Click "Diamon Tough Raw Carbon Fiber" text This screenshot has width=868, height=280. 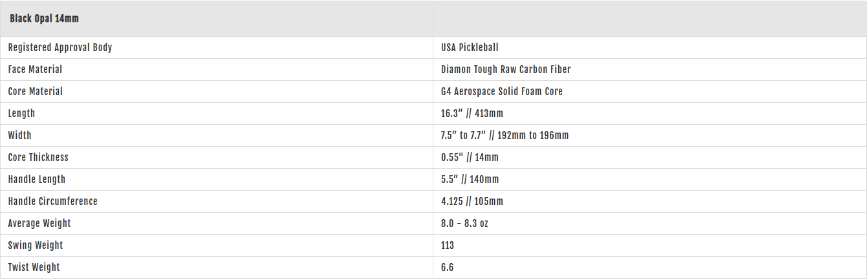[x=506, y=69]
